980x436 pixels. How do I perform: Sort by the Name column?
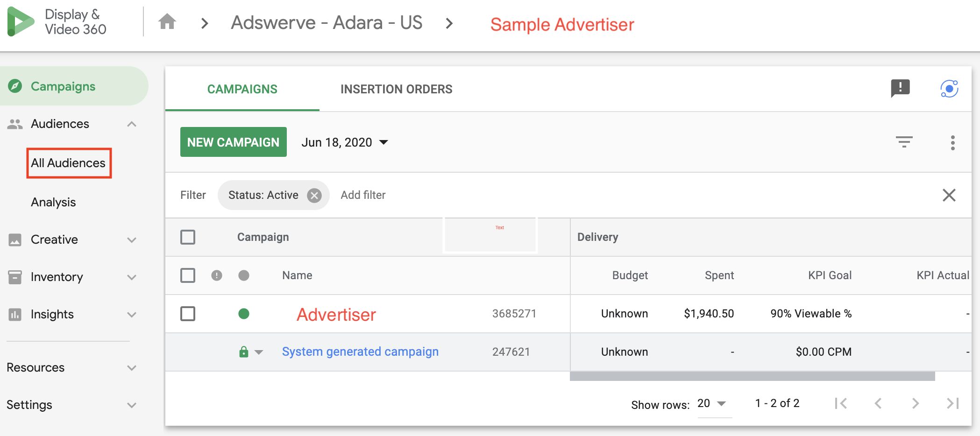pos(297,275)
